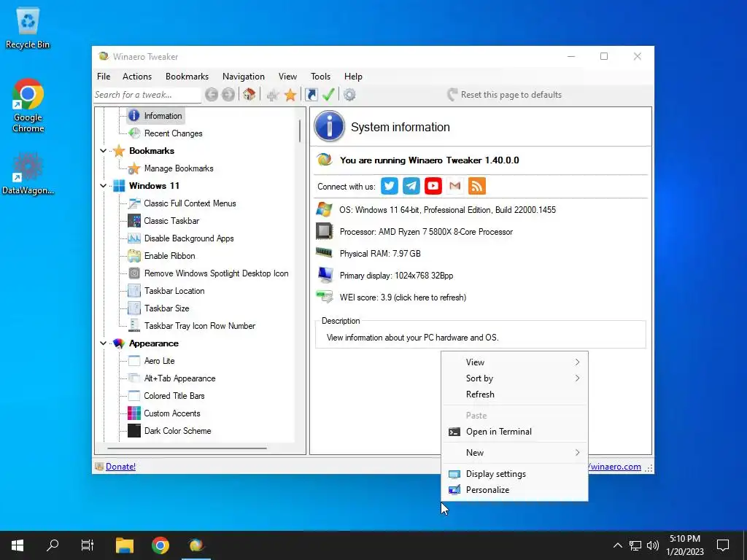Select Dark Color Scheme tweak
The height and width of the screenshot is (560, 747).
click(177, 431)
